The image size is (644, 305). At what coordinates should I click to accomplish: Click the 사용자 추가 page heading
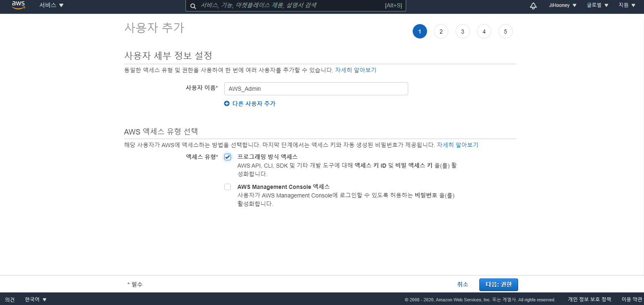pyautogui.click(x=154, y=27)
